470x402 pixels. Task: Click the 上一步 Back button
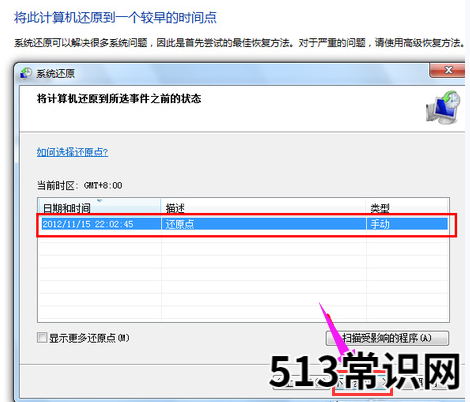coord(301,381)
